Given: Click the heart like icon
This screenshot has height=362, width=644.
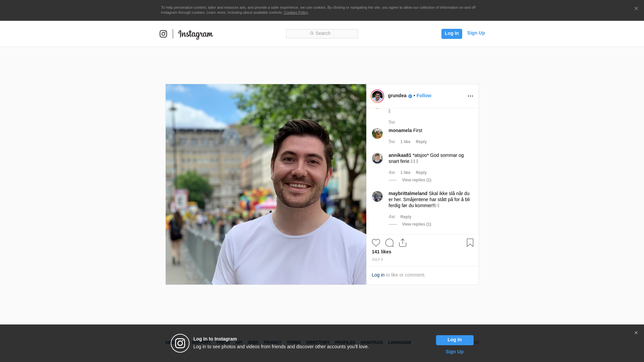Looking at the screenshot, I should click(x=376, y=243).
